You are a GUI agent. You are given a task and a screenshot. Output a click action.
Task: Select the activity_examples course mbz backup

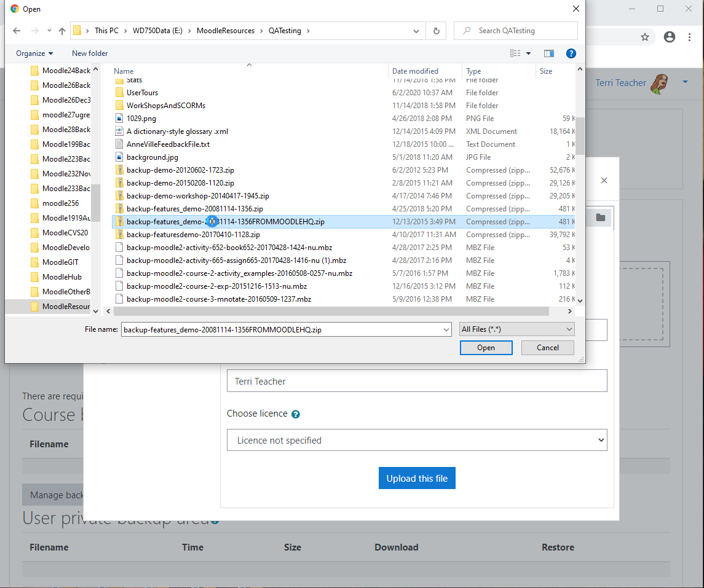click(239, 273)
